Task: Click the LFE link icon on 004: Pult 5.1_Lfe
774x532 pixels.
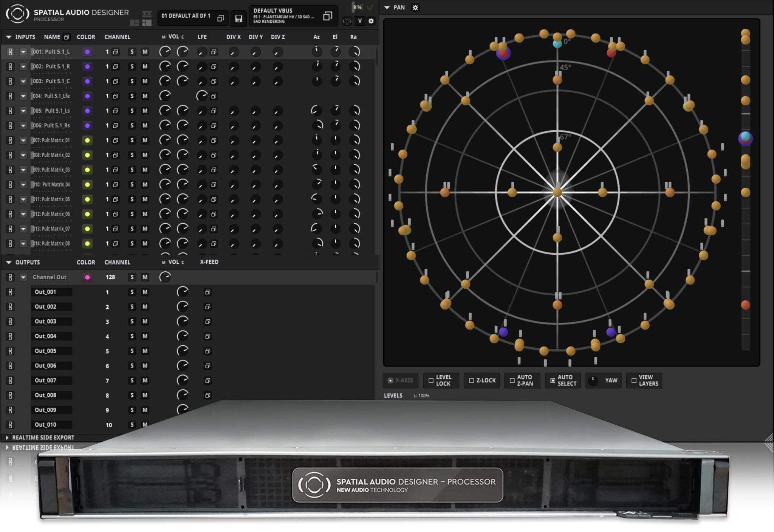Action: click(x=214, y=96)
